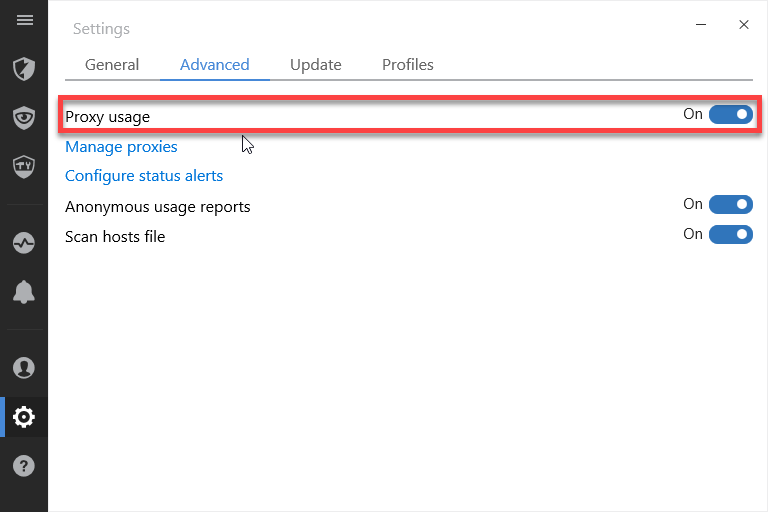Open the user account icon

click(x=24, y=368)
